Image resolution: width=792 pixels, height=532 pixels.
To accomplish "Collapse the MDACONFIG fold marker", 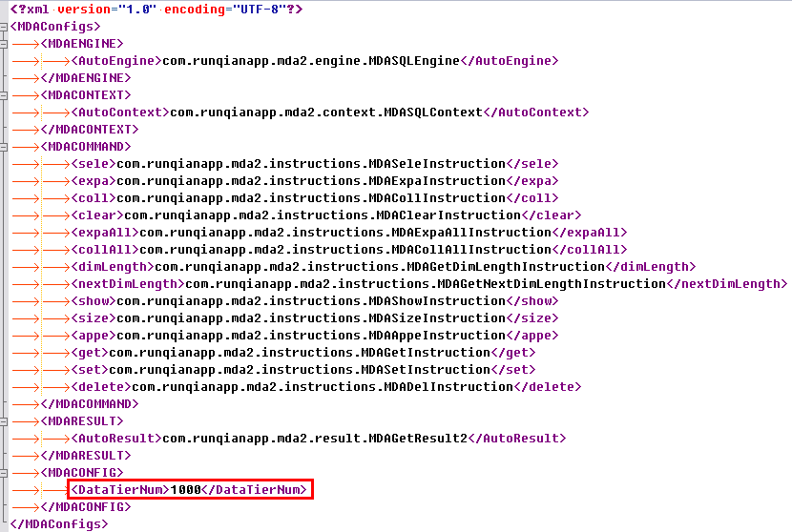I will click(3, 473).
